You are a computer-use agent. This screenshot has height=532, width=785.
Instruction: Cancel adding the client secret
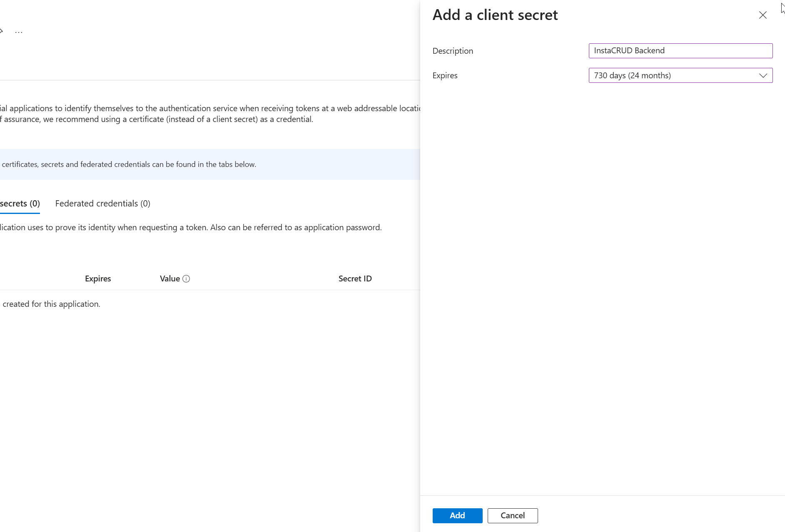click(x=512, y=515)
